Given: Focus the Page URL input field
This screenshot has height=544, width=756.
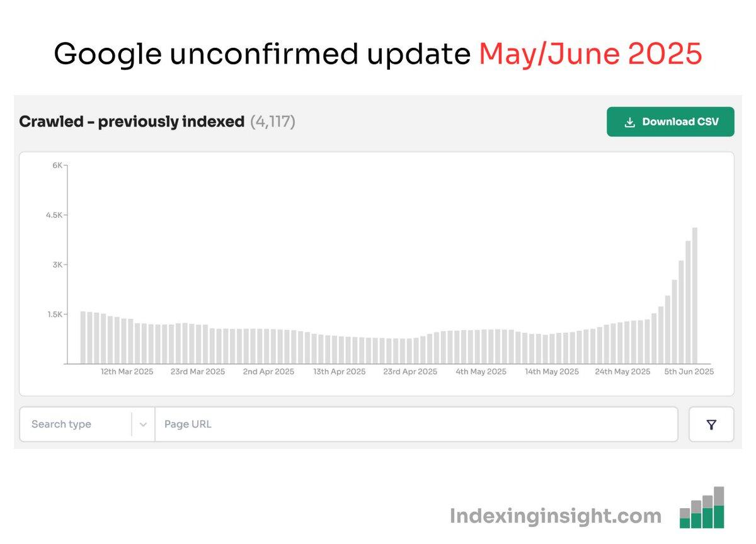Looking at the screenshot, I should [x=416, y=424].
